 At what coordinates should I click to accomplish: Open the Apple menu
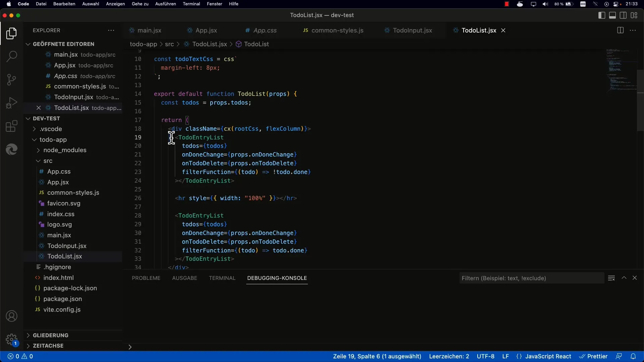pos(9,4)
